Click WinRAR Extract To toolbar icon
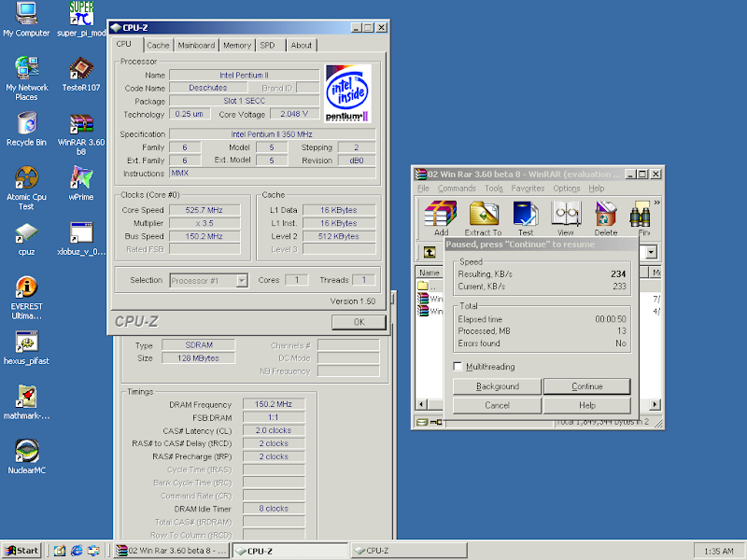The height and width of the screenshot is (560, 747). click(x=483, y=218)
